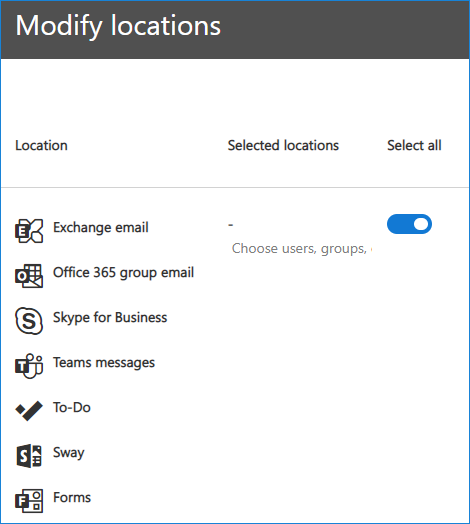Click the Modify locations title
Viewport: 470px width, 524px height.
(x=118, y=26)
